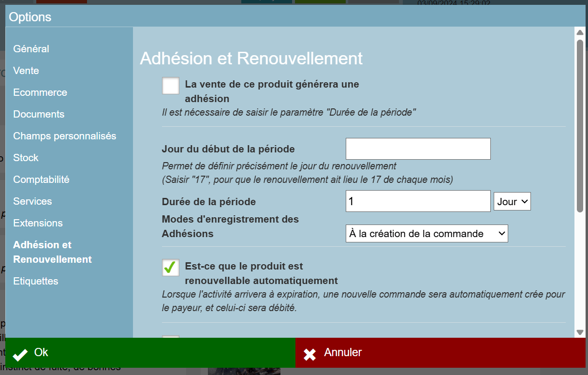
Task: Click the 'Durée de la période' value field
Action: click(418, 201)
